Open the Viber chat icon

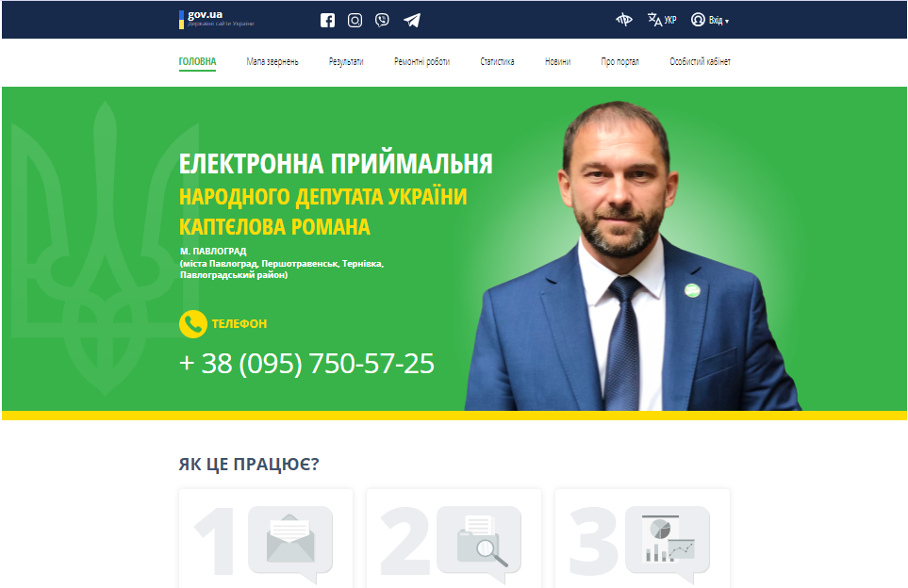(382, 20)
